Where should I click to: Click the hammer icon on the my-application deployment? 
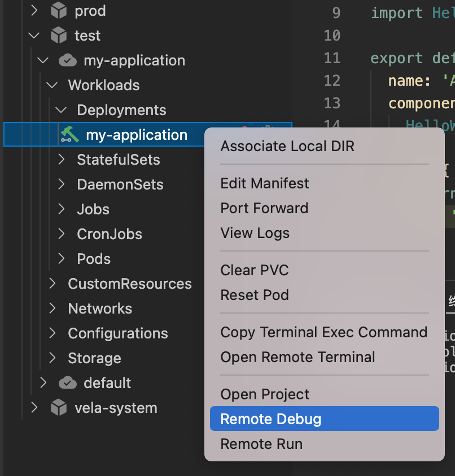point(69,134)
